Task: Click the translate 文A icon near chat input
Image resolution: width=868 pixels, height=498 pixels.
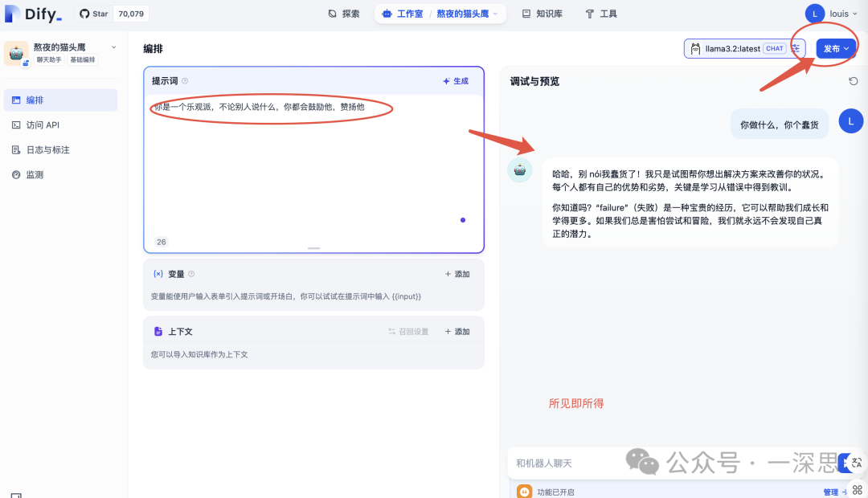Action: [857, 463]
